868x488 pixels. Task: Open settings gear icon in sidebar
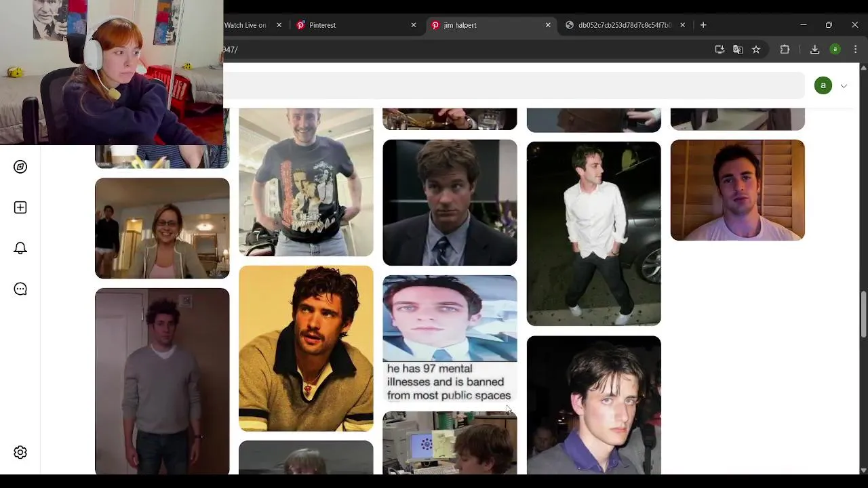(20, 452)
